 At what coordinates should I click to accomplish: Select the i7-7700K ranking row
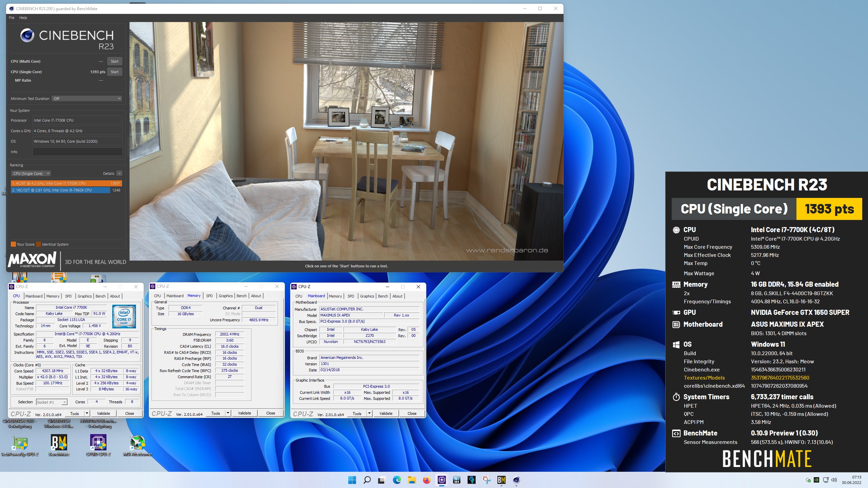coord(66,183)
